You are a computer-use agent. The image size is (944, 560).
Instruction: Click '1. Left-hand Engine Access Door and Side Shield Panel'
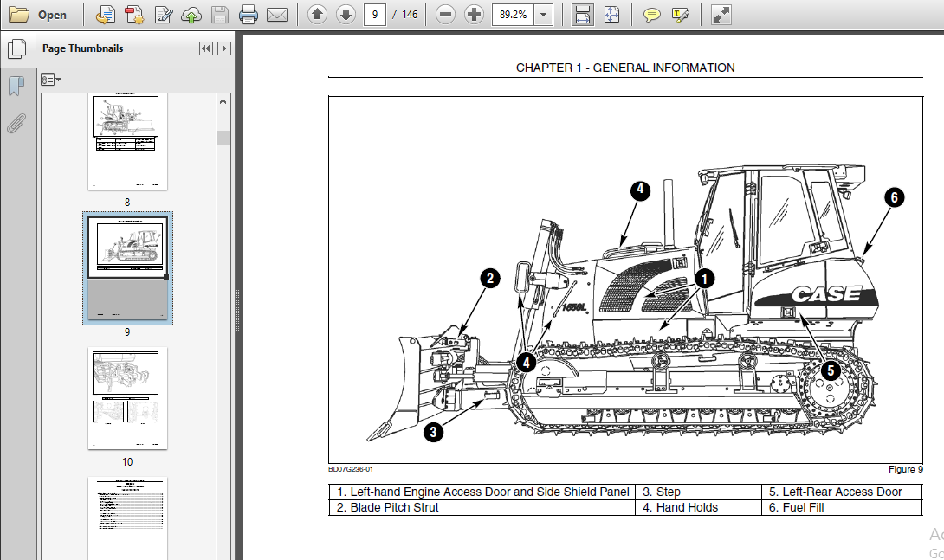[x=483, y=492]
